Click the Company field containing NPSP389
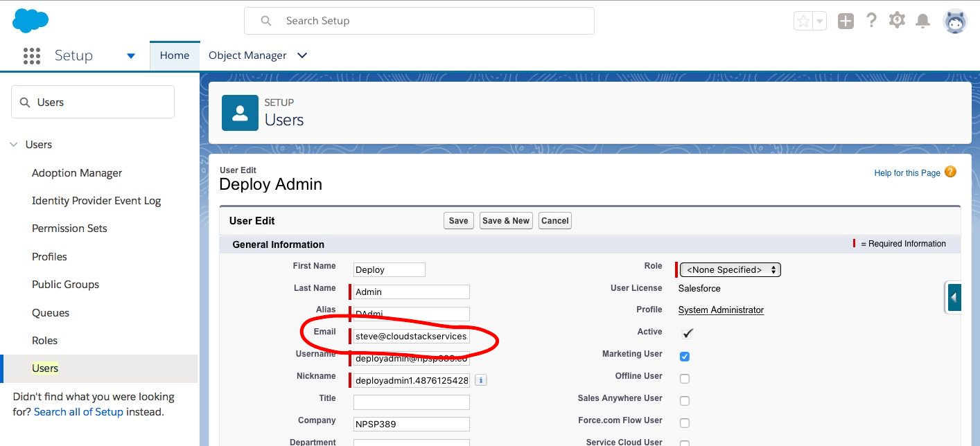 pos(412,425)
